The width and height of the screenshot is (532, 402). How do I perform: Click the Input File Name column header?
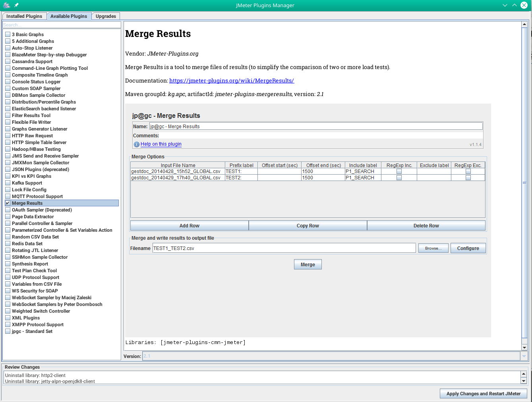(x=178, y=165)
